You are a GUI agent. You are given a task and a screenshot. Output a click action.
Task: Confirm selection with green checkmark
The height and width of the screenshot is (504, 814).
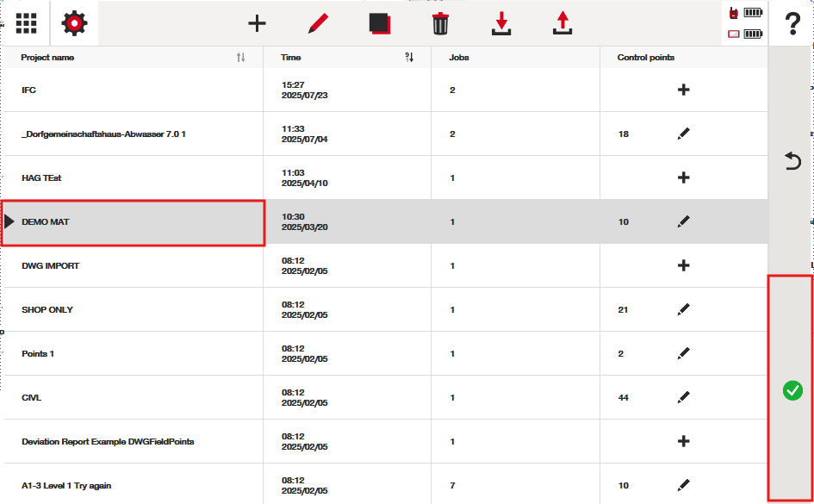[x=792, y=390]
